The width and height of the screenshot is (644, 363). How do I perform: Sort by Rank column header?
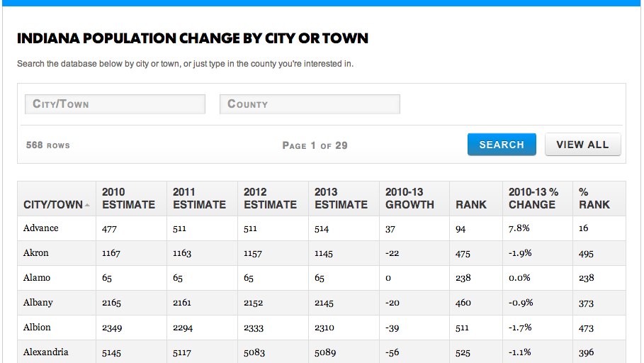pos(476,199)
